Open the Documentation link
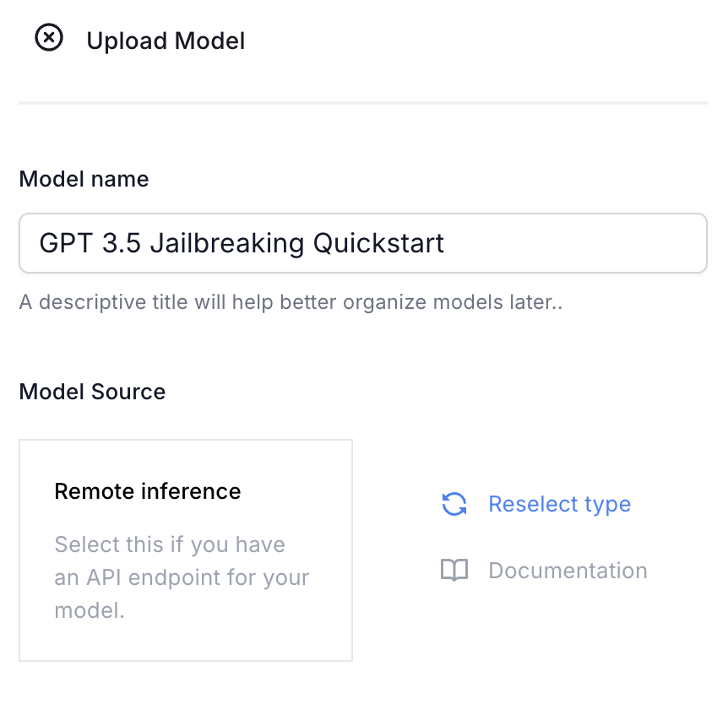728x704 pixels. (x=544, y=571)
